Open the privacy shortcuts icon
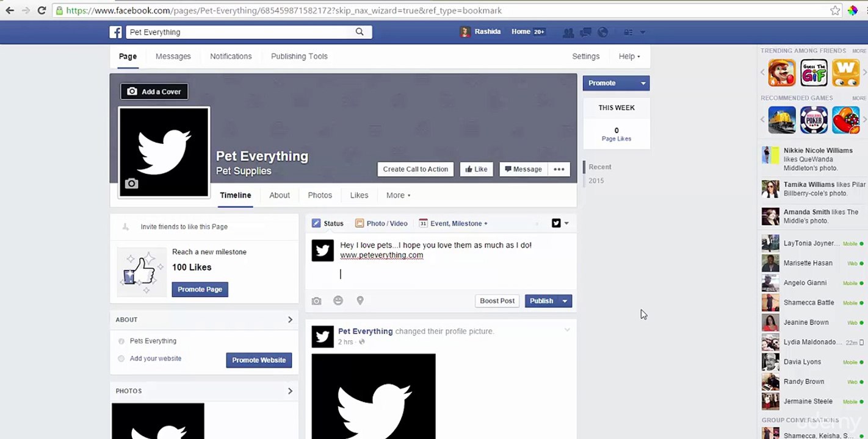 (628, 32)
